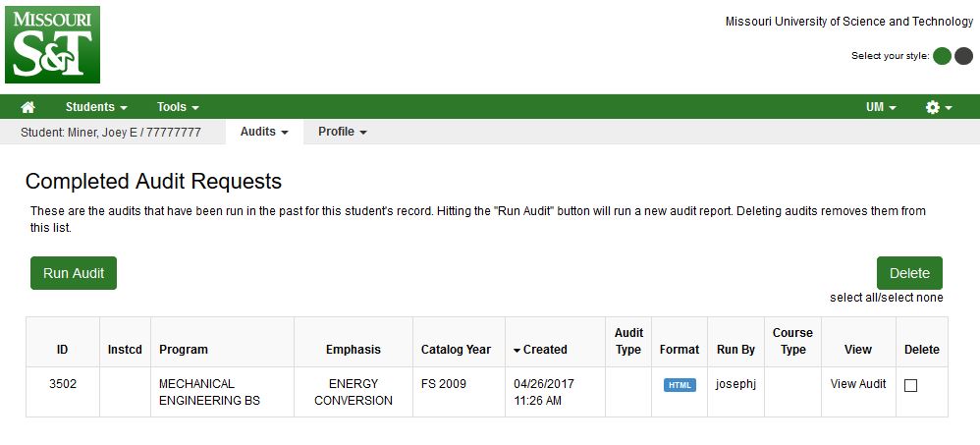Open the Profile tab menu
The height and width of the screenshot is (445, 980).
point(342,132)
